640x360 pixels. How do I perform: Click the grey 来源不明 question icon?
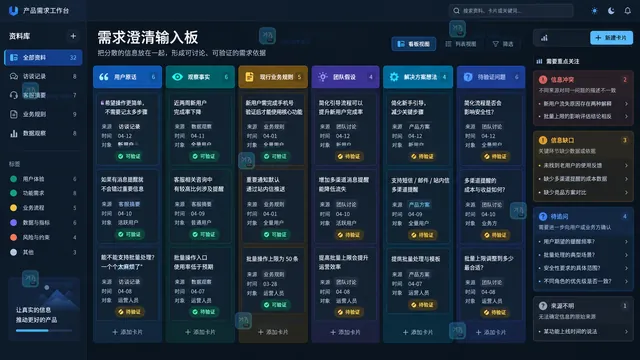pyautogui.click(x=543, y=306)
